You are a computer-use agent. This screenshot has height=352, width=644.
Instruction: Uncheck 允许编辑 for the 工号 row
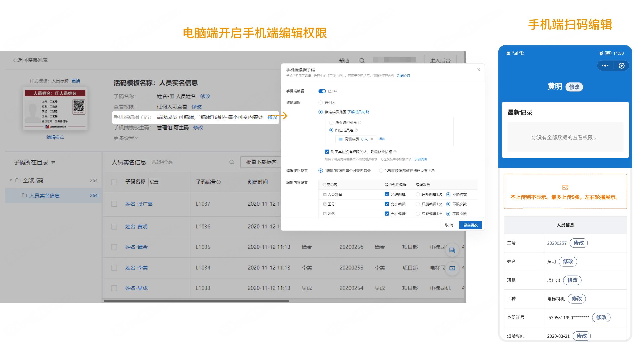click(386, 204)
